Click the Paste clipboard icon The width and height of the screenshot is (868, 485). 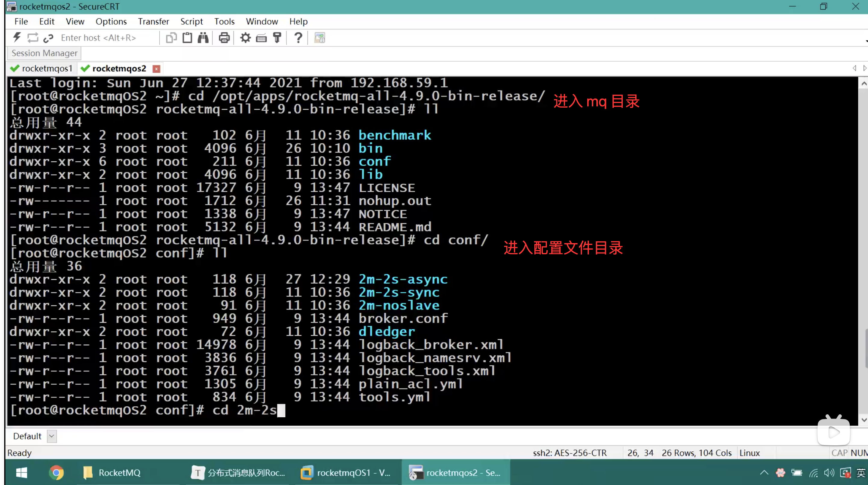point(187,37)
